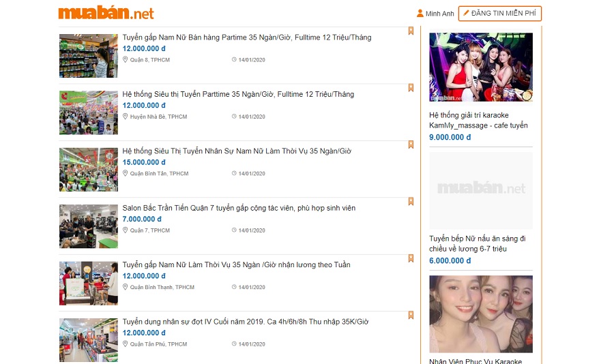Click ĐĂNG TIN MIỄN PHÍ button
Image resolution: width=614 pixels, height=364 pixels.
[500, 14]
